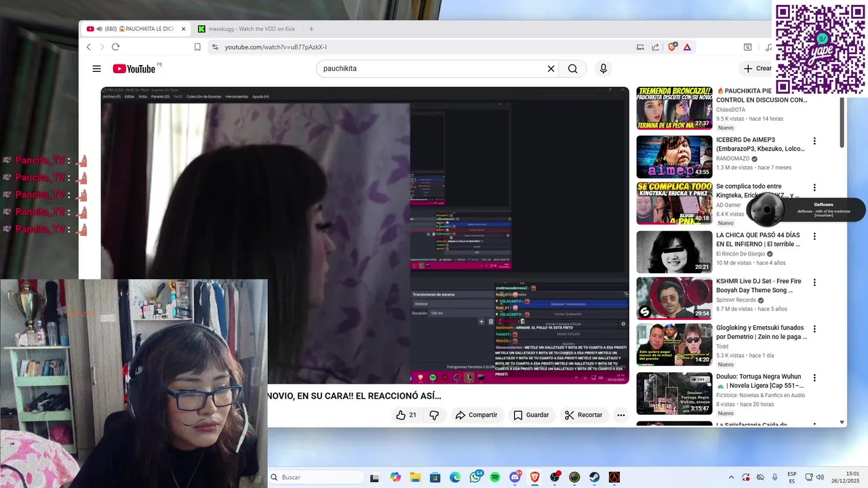
Task: Click the Windows taskbar Buscar search box
Action: [x=316, y=477]
